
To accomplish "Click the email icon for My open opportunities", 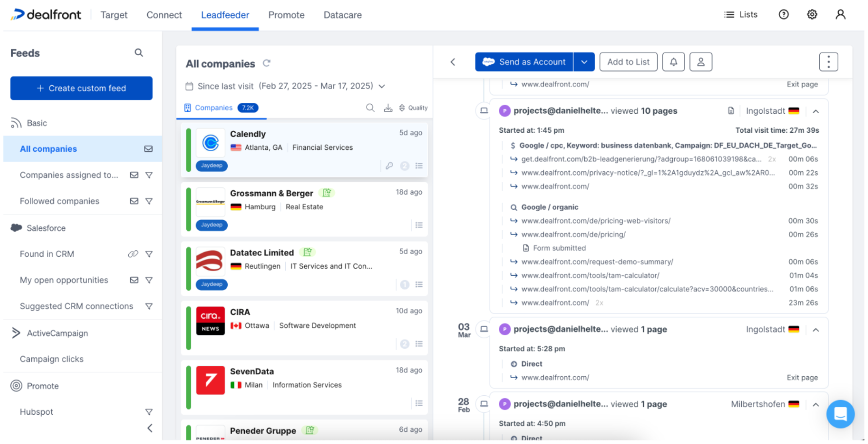I will 134,280.
